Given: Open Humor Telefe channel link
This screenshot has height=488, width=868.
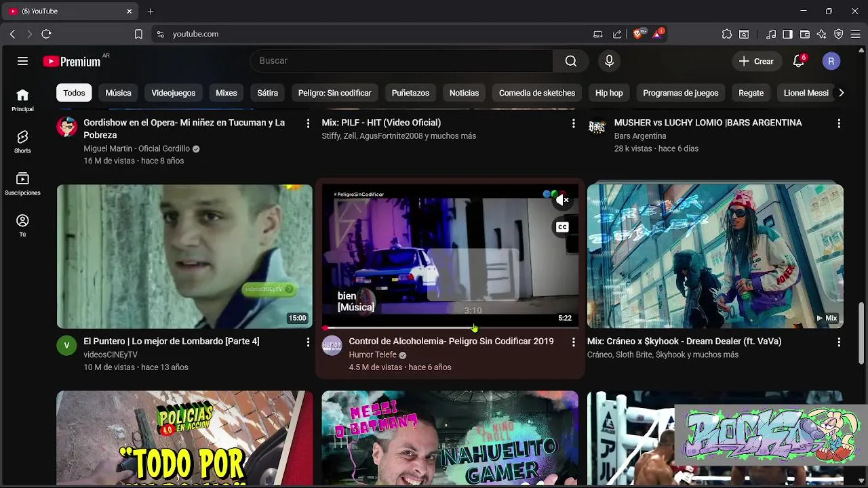Looking at the screenshot, I should [x=372, y=354].
